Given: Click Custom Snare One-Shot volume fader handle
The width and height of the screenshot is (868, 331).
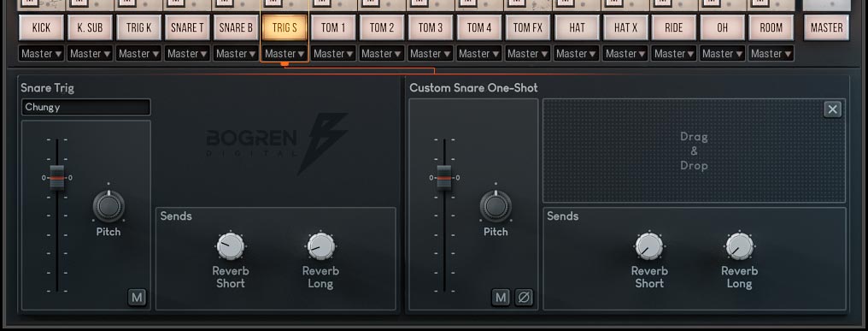Looking at the screenshot, I should coord(444,177).
